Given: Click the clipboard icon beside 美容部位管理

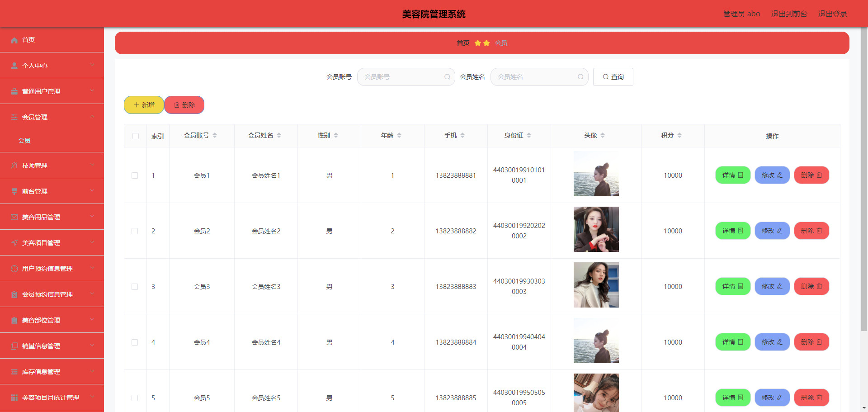Looking at the screenshot, I should [x=14, y=320].
